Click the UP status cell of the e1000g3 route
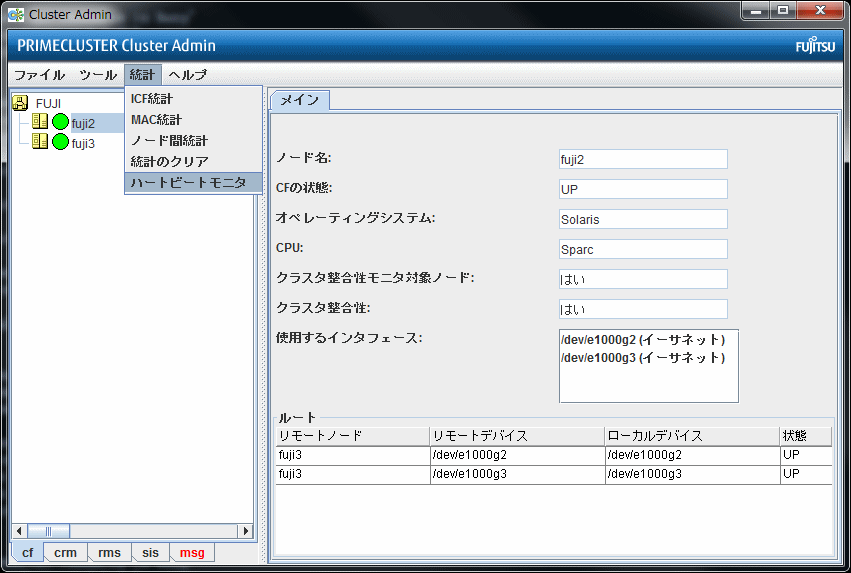This screenshot has width=851, height=573. 806,474
